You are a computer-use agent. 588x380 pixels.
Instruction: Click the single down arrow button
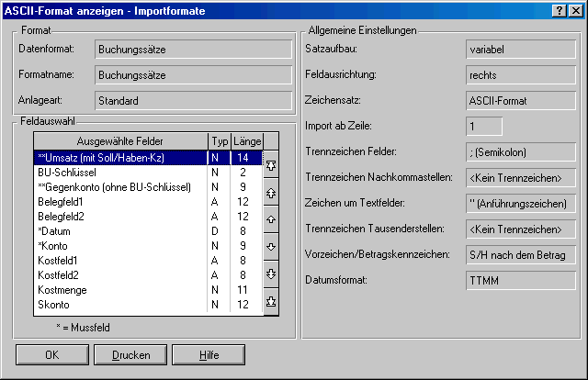(x=270, y=247)
